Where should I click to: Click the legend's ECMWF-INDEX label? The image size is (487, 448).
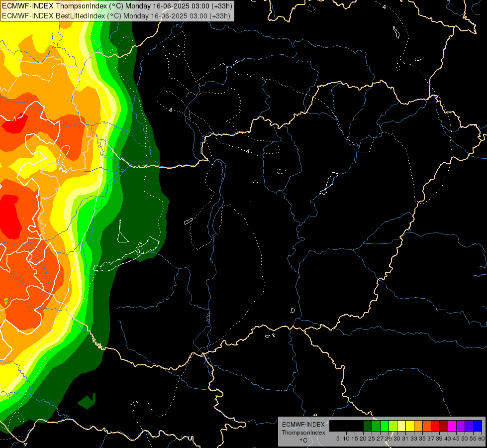pos(303,425)
